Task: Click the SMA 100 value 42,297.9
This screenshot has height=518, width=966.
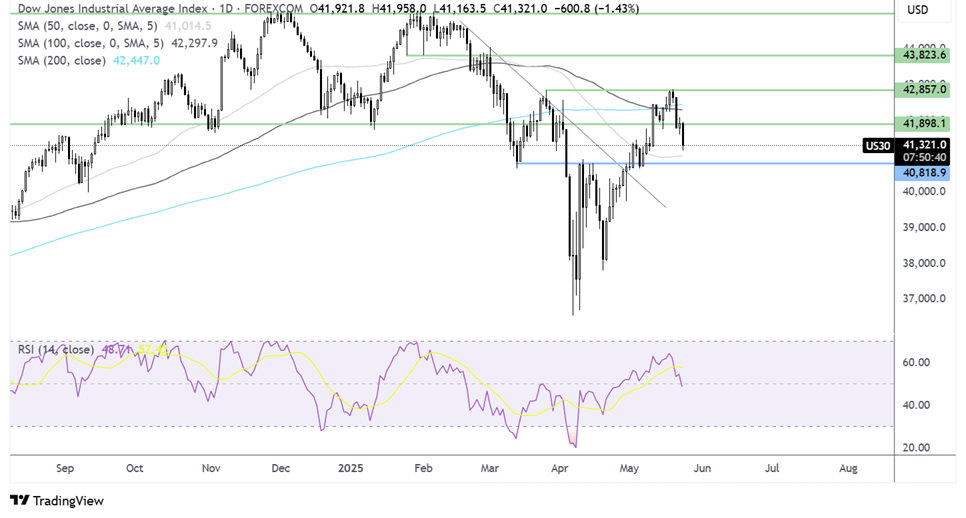Action: tap(194, 43)
